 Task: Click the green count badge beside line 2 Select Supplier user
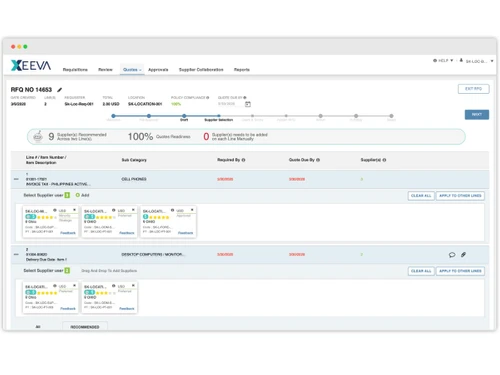click(x=67, y=270)
